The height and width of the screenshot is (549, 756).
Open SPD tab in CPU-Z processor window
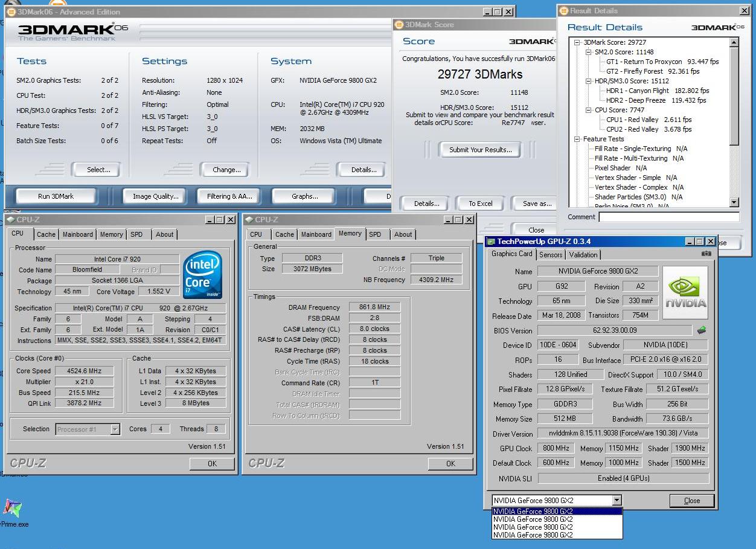pos(137,234)
